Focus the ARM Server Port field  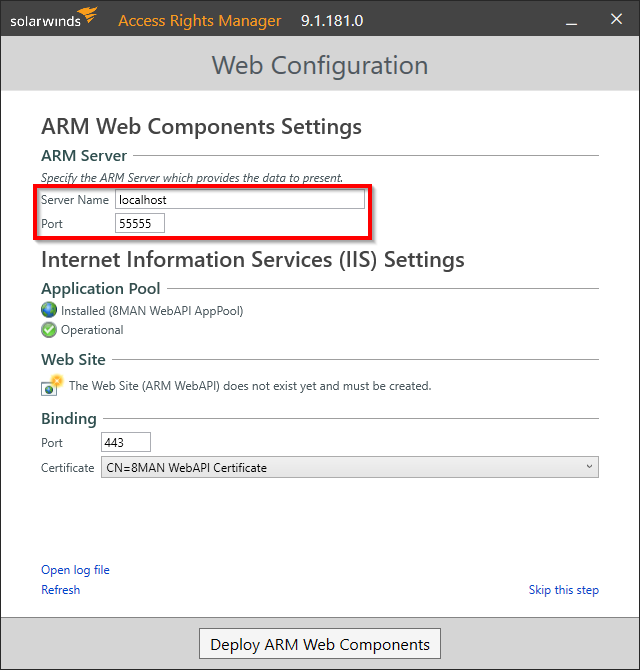pyautogui.click(x=140, y=223)
